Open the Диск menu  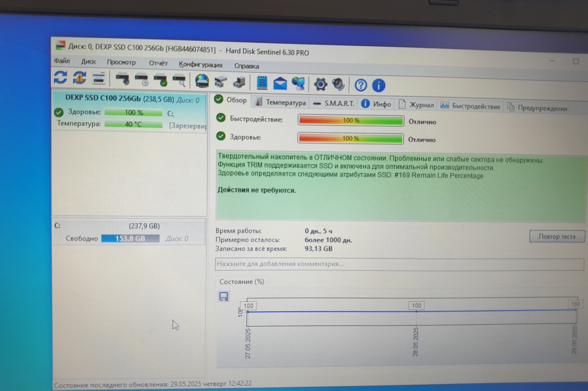88,62
